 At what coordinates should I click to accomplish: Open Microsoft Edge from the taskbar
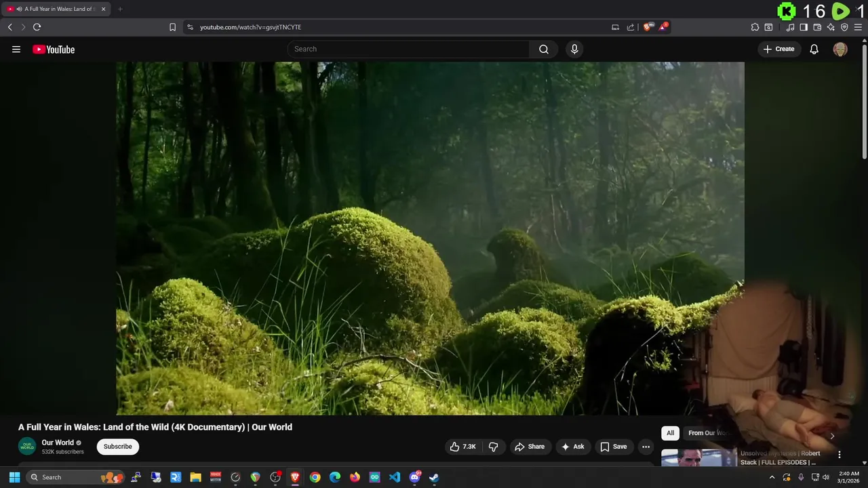tap(335, 477)
